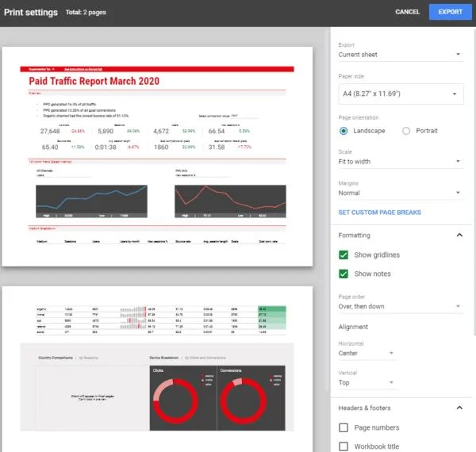The height and width of the screenshot is (452, 476).
Task: Open Vertical alignment 'Top' dropdown
Action: tap(367, 382)
